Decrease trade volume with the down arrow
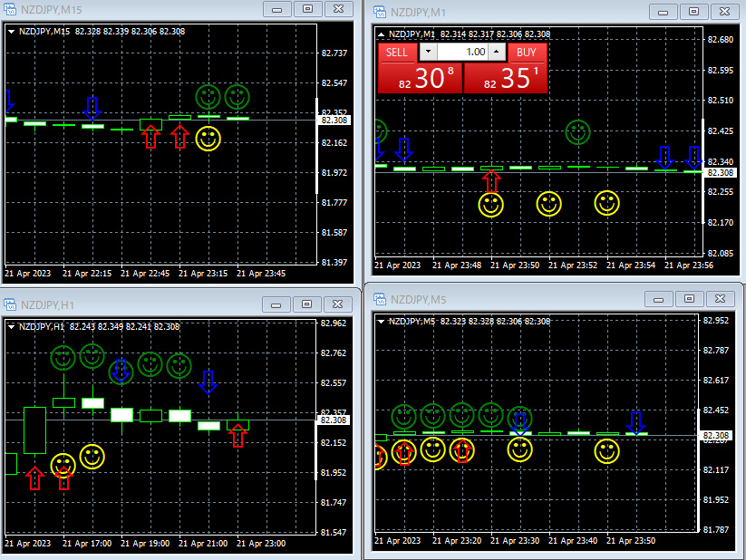Screen dimensions: 746x560 (428, 52)
